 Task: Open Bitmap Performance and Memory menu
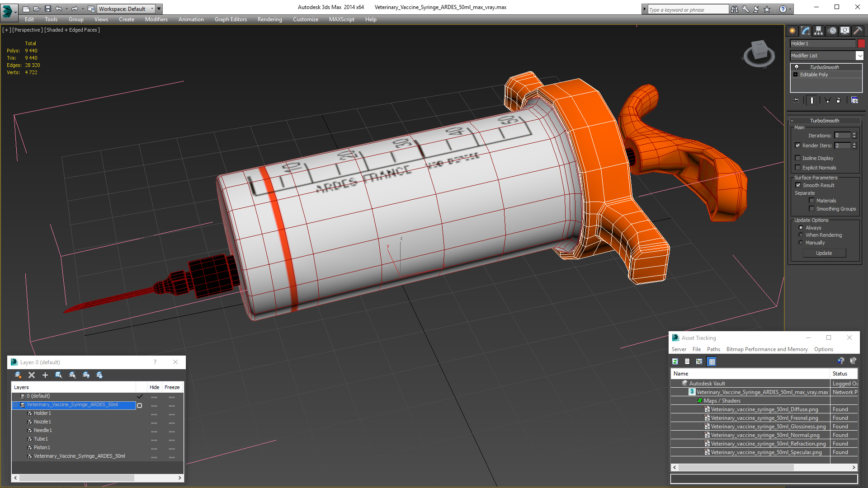tap(767, 349)
